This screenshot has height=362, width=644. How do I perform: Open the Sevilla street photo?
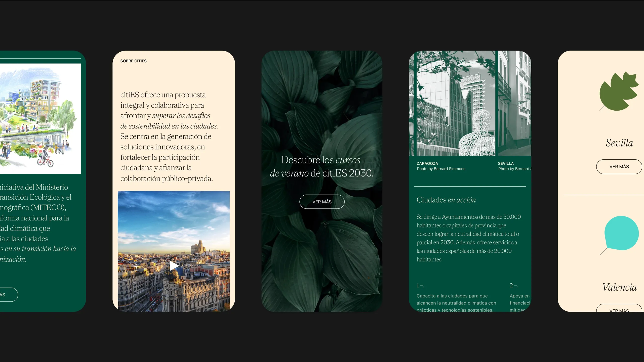click(514, 103)
